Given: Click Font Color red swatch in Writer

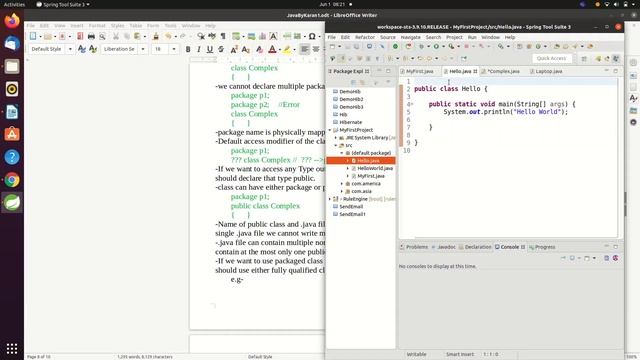Looking at the screenshot, I should pos(272,49).
